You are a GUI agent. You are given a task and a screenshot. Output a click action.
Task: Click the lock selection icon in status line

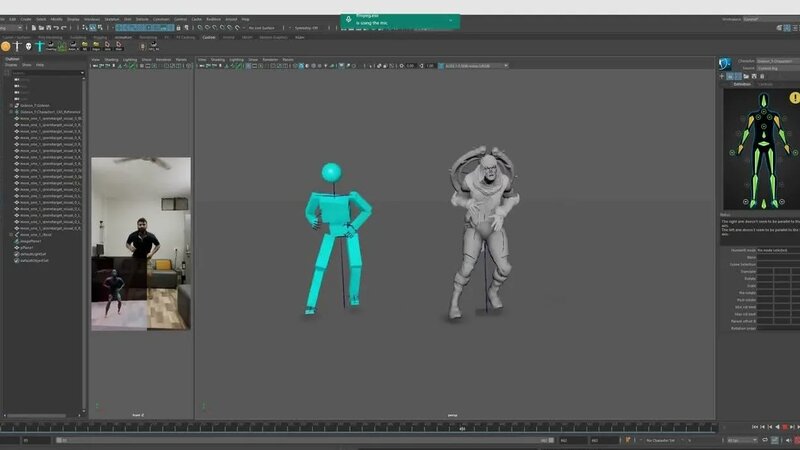179,28
